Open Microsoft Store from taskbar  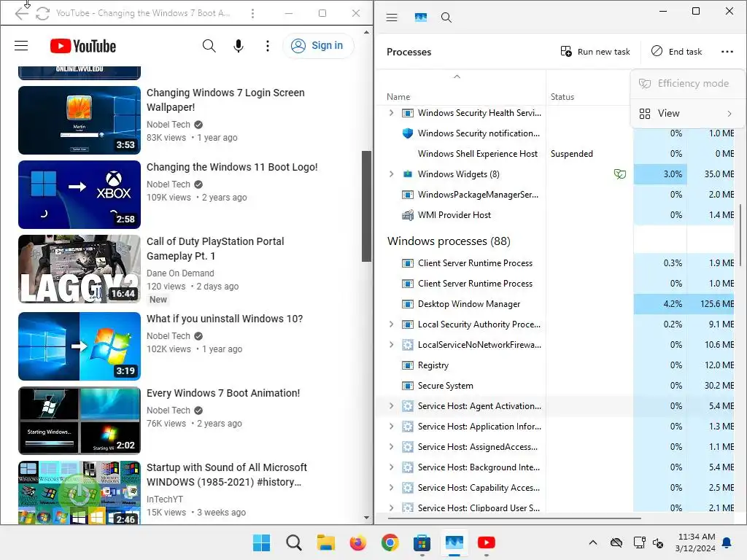(x=422, y=542)
